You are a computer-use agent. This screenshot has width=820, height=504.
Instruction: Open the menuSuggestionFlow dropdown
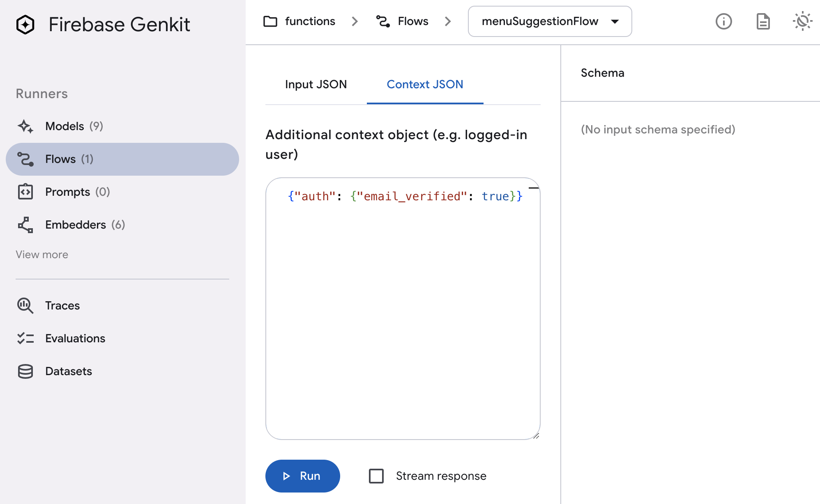pos(550,21)
